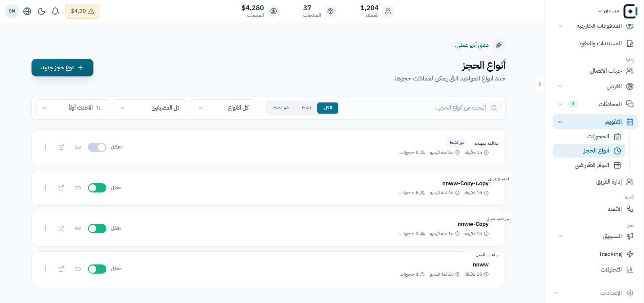
Task: Click the دعني أدير عملي link
Action: click(472, 45)
